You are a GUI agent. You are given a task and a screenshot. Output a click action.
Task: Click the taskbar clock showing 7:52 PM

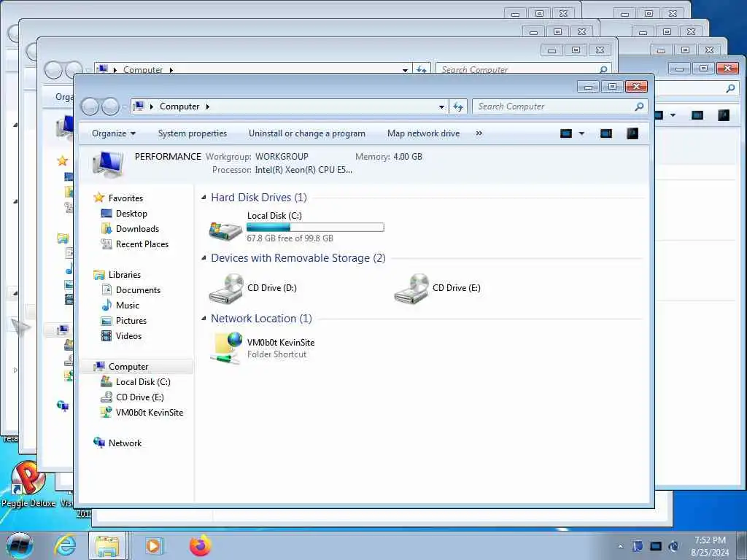(x=710, y=540)
